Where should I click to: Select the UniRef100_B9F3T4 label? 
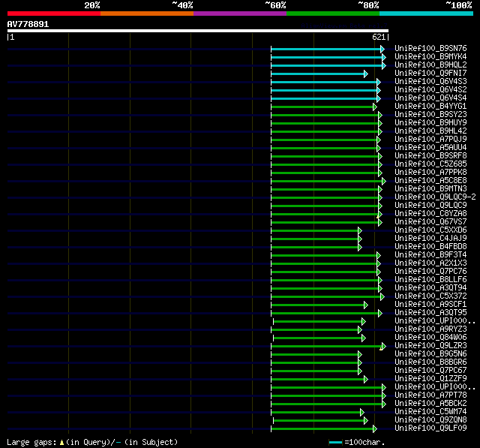430,255
